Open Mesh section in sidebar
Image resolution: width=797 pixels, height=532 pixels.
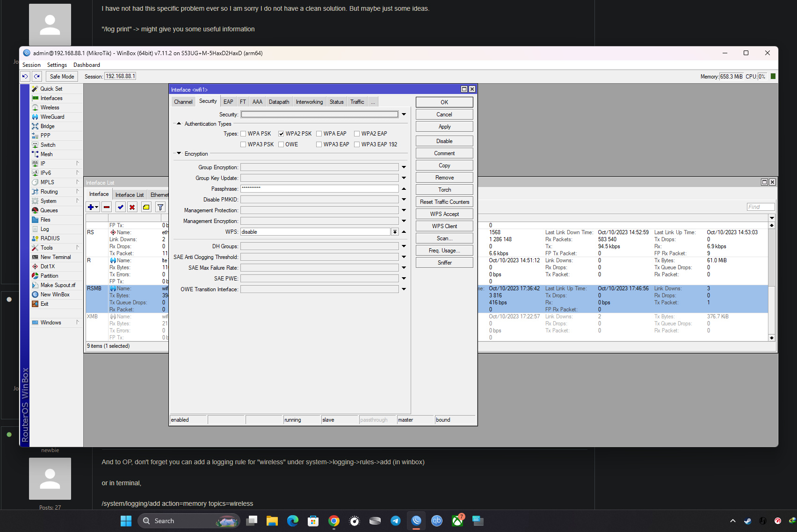coord(46,154)
